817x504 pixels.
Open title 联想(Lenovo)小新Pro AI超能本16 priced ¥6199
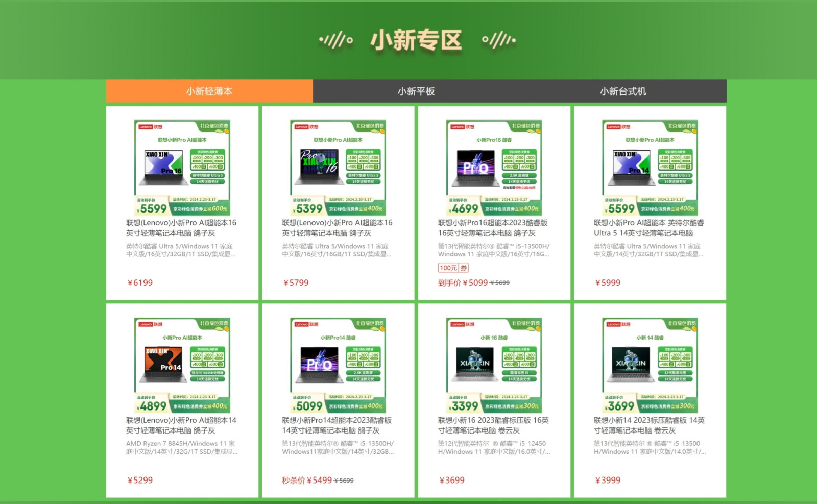pyautogui.click(x=181, y=228)
